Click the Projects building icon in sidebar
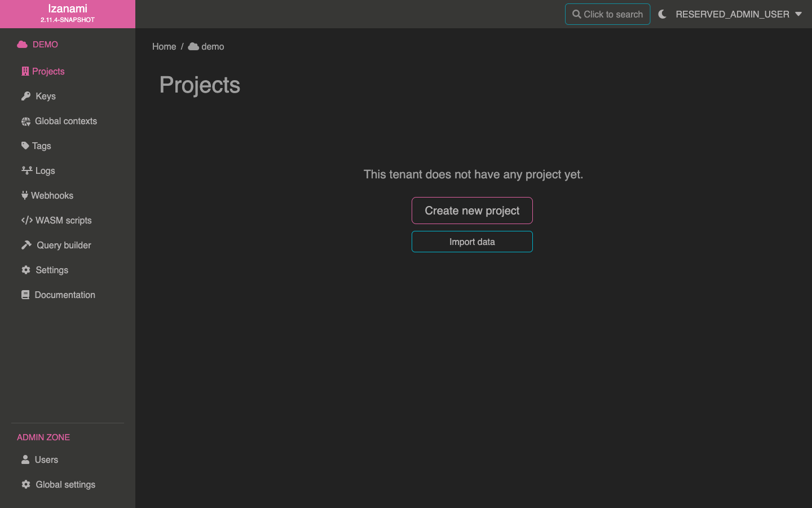Viewport: 812px width, 508px height. coord(25,71)
